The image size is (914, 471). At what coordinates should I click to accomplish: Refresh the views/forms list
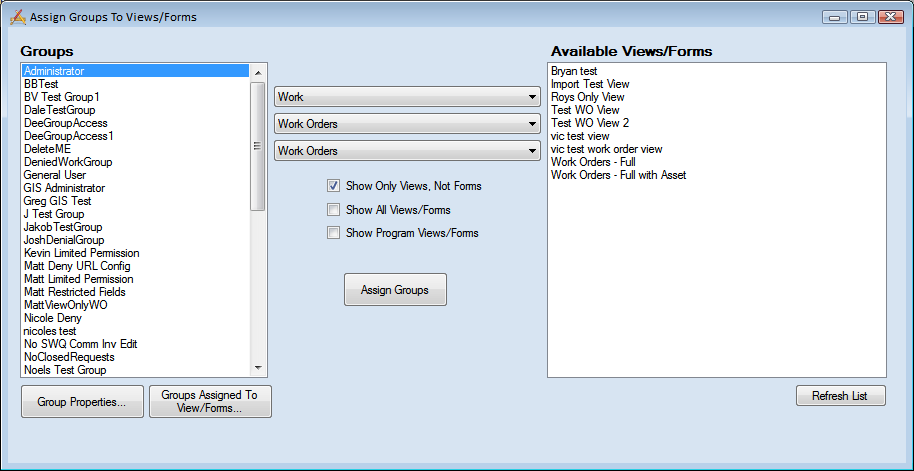tap(841, 396)
